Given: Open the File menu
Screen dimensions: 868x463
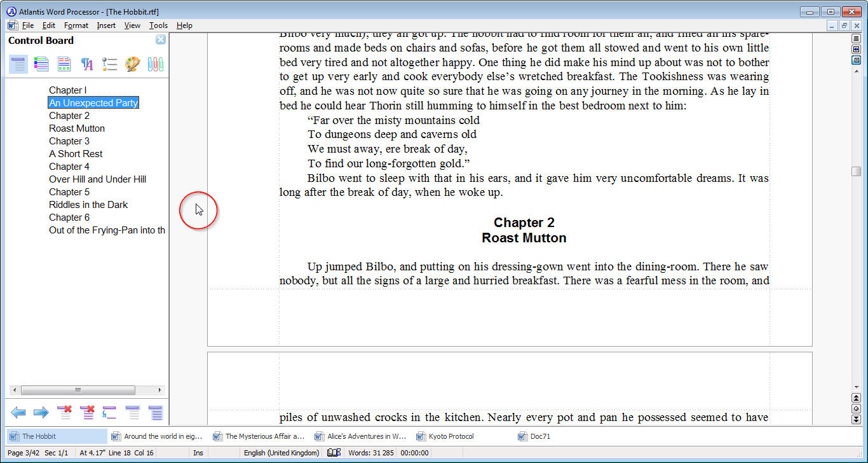Looking at the screenshot, I should point(28,25).
